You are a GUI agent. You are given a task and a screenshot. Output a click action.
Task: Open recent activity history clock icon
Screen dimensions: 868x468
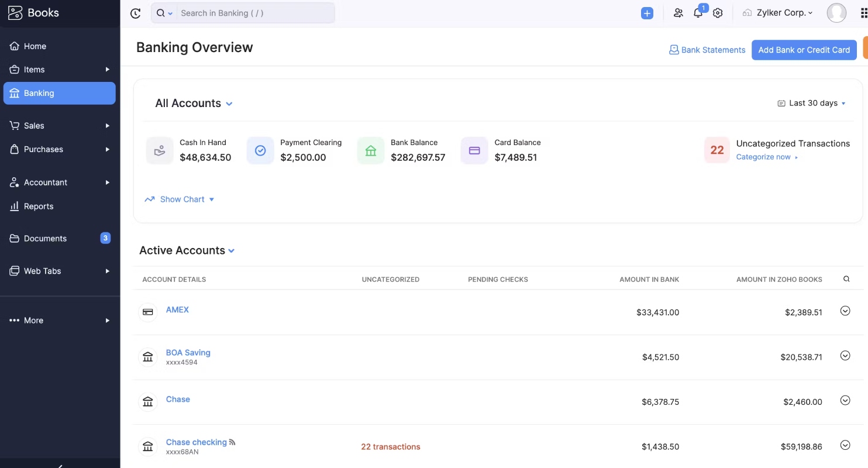pos(136,13)
